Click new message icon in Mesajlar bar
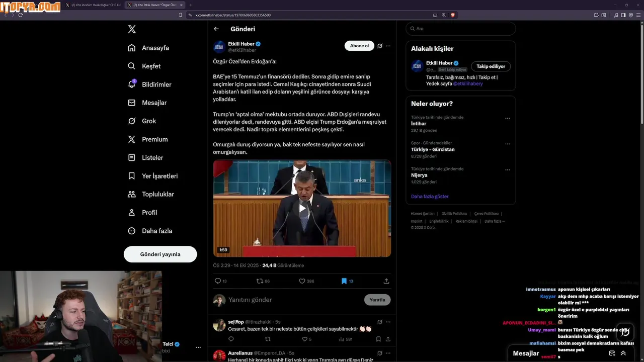The image size is (644, 362). click(612, 353)
